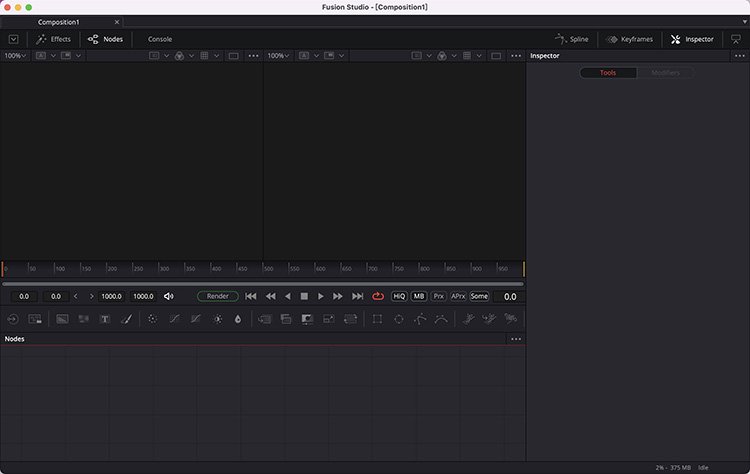Click the audio speaker icon
The image size is (750, 474).
point(168,297)
